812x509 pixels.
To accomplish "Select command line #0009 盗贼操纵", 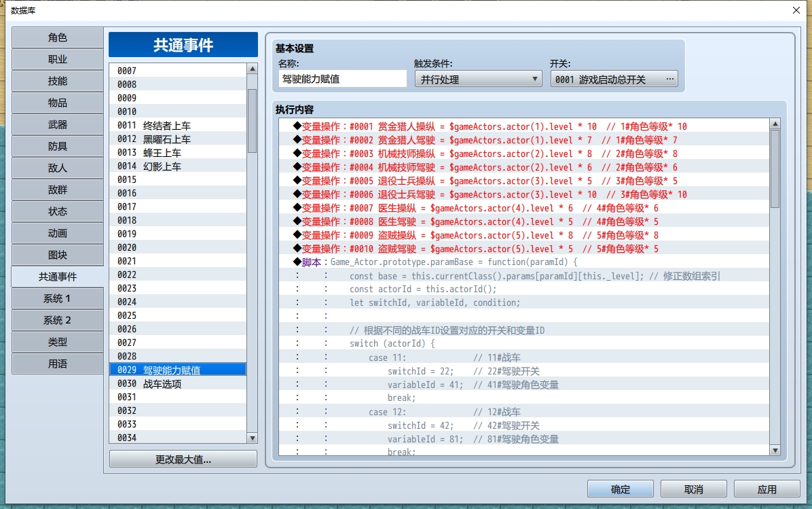I will [x=524, y=235].
